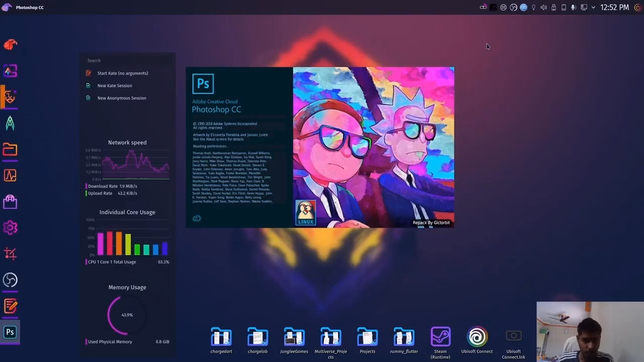The width and height of the screenshot is (644, 362).
Task: Open the file manager folder icon in the dock
Action: coord(10,148)
